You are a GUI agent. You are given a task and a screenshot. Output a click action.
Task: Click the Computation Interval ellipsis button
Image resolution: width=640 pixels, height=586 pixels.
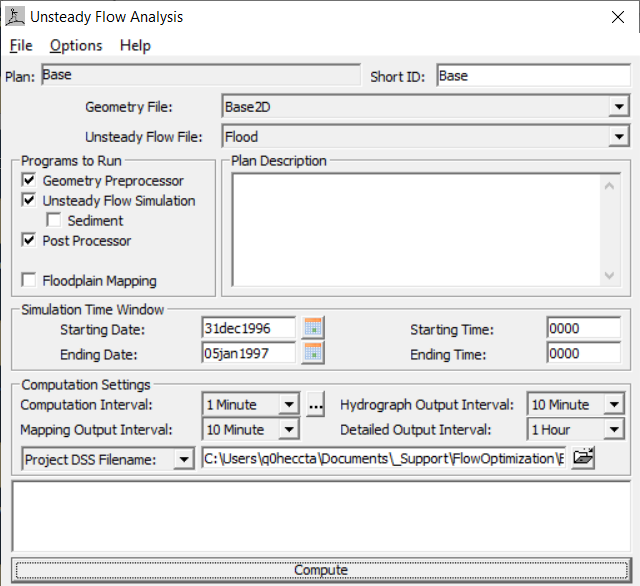coord(316,405)
